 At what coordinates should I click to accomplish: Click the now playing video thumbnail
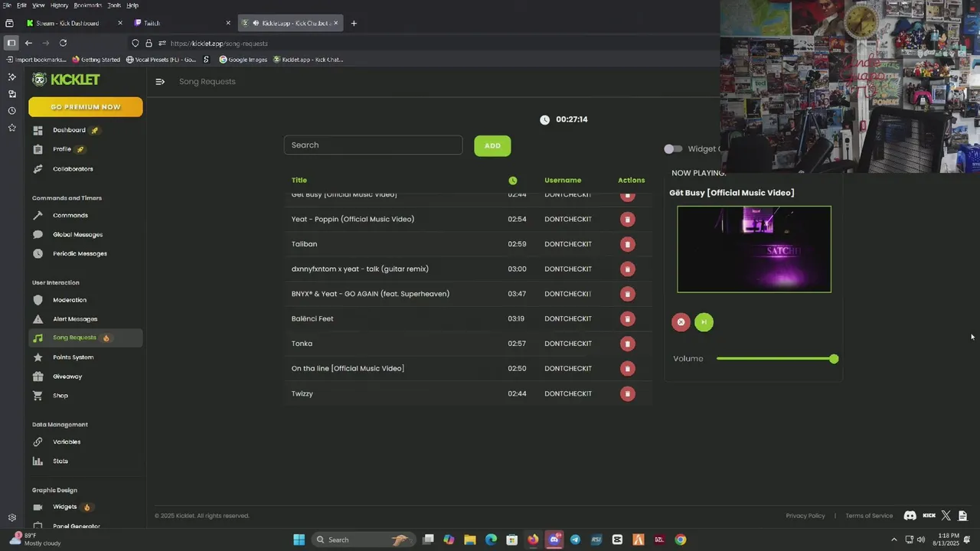click(x=754, y=249)
